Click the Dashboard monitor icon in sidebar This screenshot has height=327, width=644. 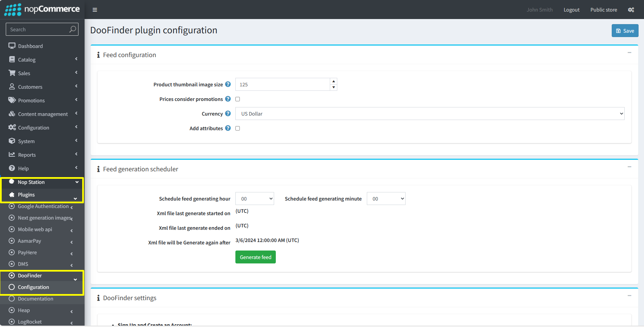(x=12, y=46)
